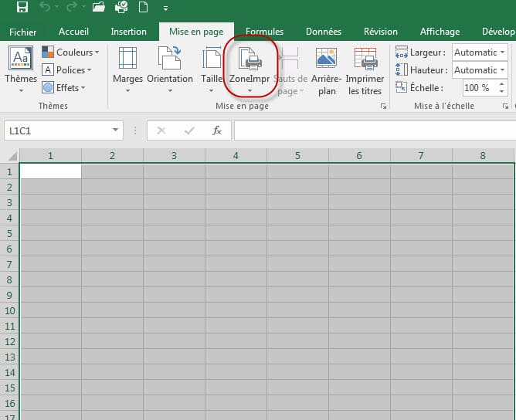Select column 5 header
This screenshot has width=516, height=420.
[x=297, y=156]
